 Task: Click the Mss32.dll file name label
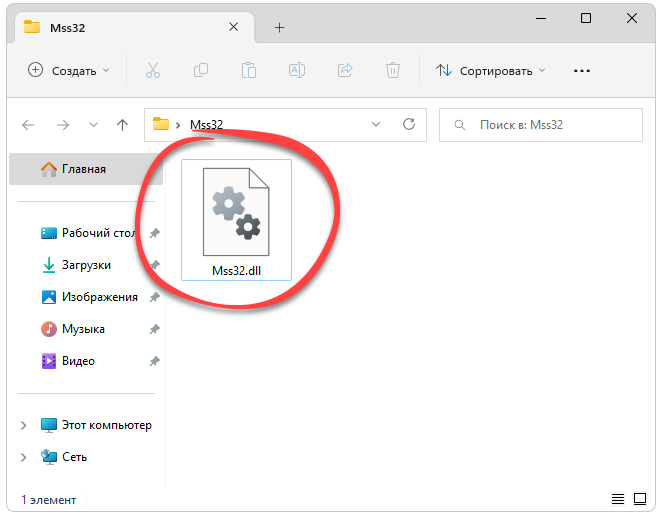pos(236,271)
